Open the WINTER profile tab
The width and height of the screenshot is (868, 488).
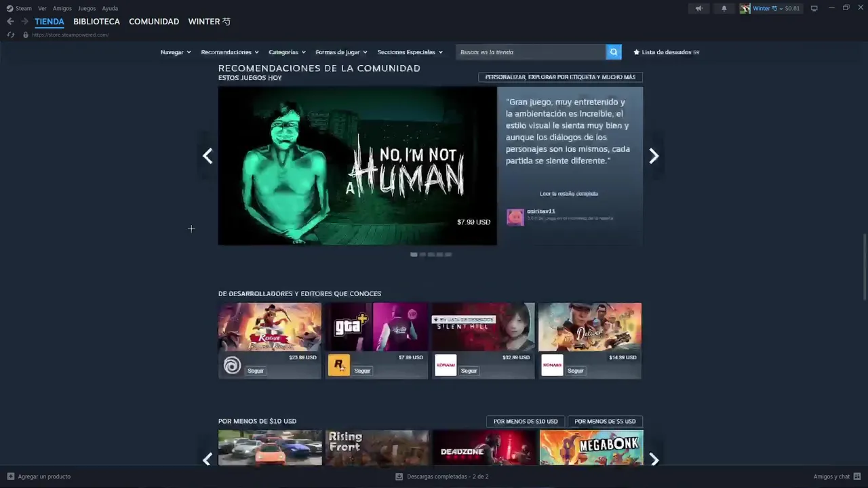click(x=209, y=22)
